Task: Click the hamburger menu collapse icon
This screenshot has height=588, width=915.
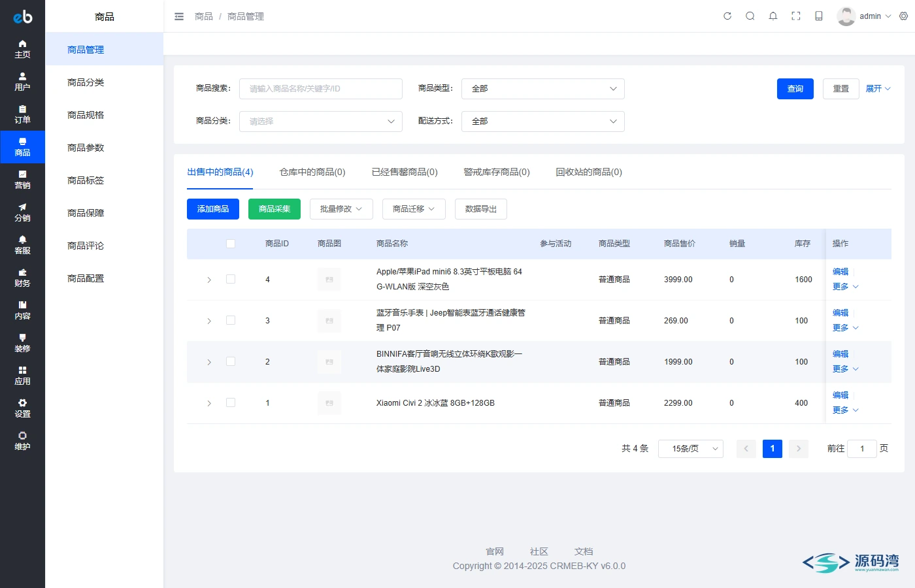Action: [x=179, y=16]
